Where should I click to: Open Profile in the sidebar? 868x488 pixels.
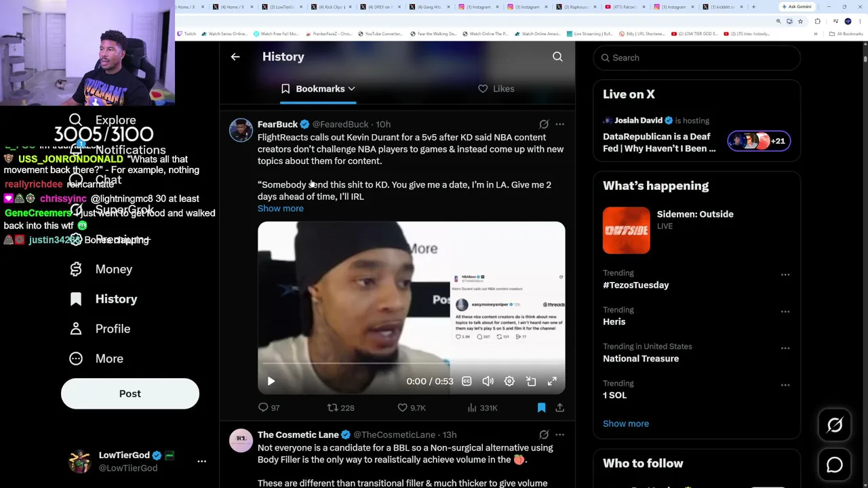tap(100, 329)
